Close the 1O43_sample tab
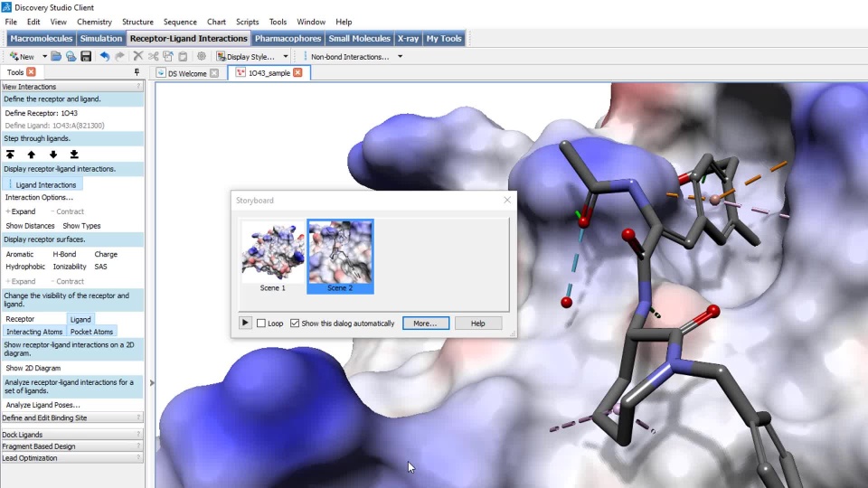This screenshot has width=868, height=488. 297,72
